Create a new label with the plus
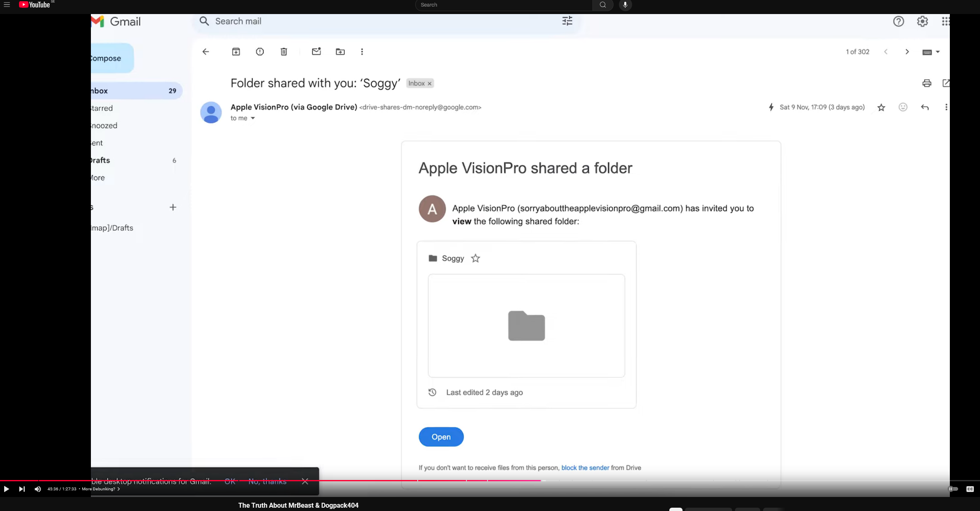 click(x=173, y=207)
